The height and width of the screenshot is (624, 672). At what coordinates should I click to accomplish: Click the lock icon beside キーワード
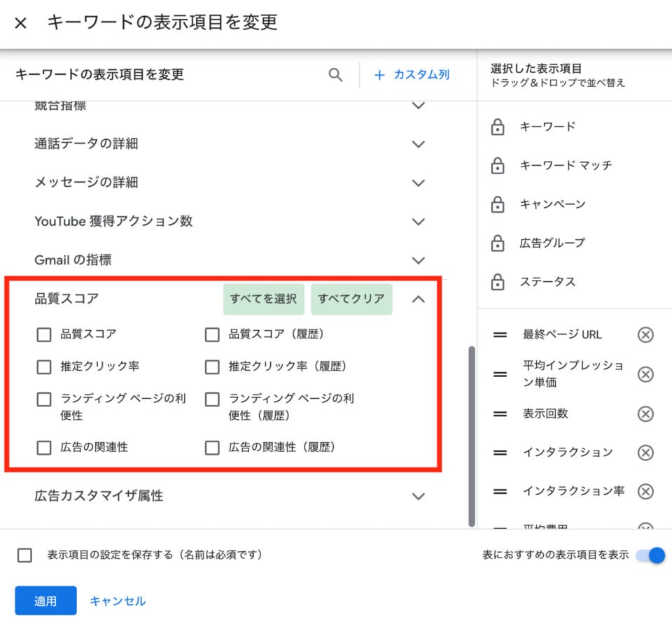click(x=497, y=127)
